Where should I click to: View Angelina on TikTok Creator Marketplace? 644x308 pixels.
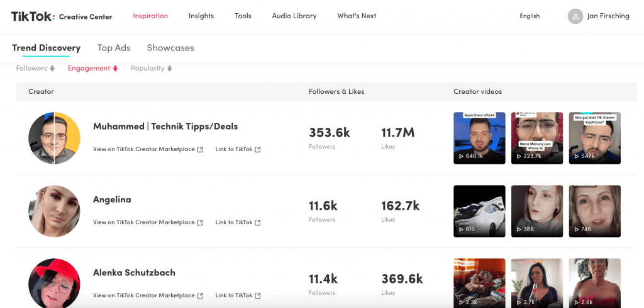148,222
